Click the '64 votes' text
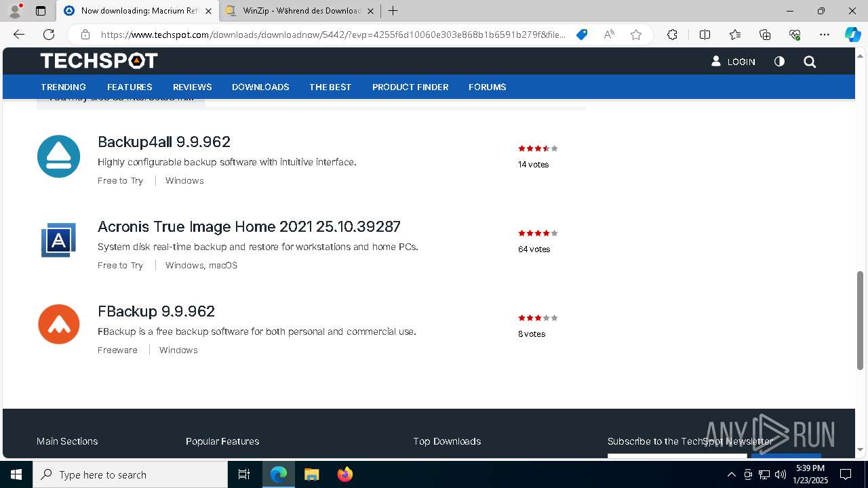868x488 pixels. click(x=534, y=249)
